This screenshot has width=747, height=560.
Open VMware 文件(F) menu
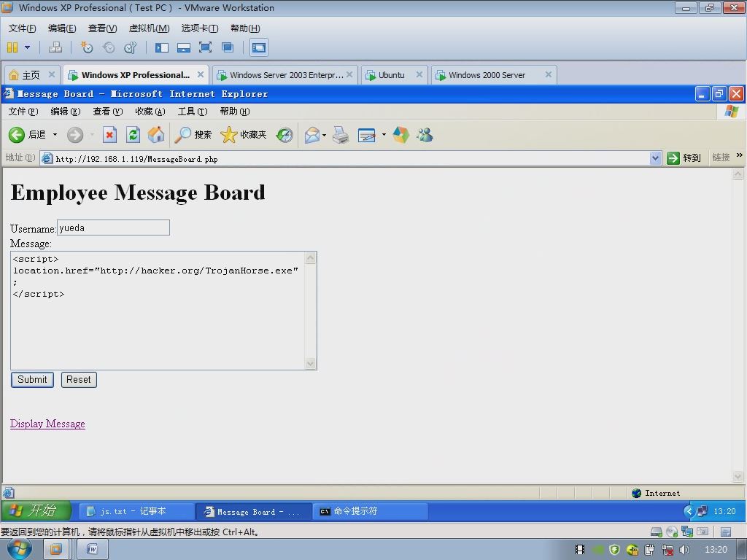(x=22, y=28)
